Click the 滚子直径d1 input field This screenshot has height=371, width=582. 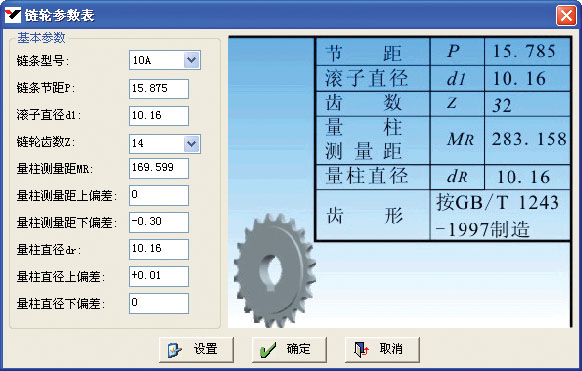[159, 116]
